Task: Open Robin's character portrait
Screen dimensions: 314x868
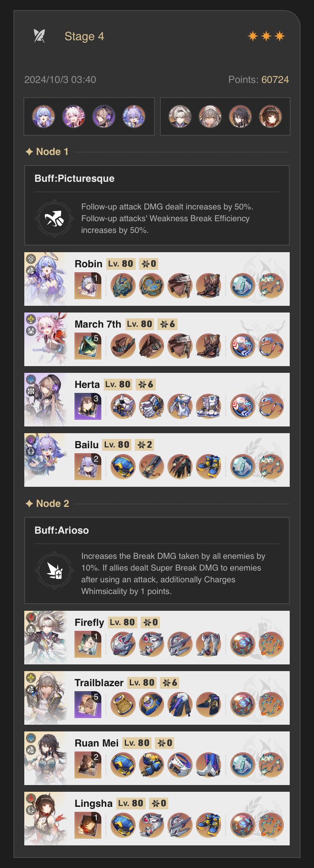Action: [x=46, y=279]
